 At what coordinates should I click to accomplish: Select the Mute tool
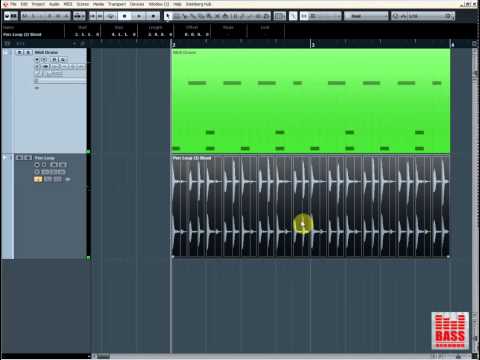(217, 16)
